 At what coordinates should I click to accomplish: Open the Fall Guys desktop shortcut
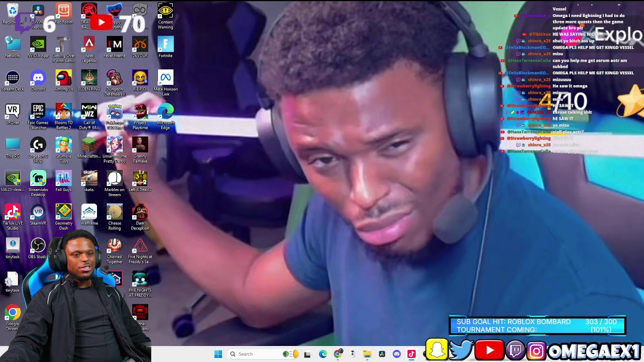(x=63, y=182)
